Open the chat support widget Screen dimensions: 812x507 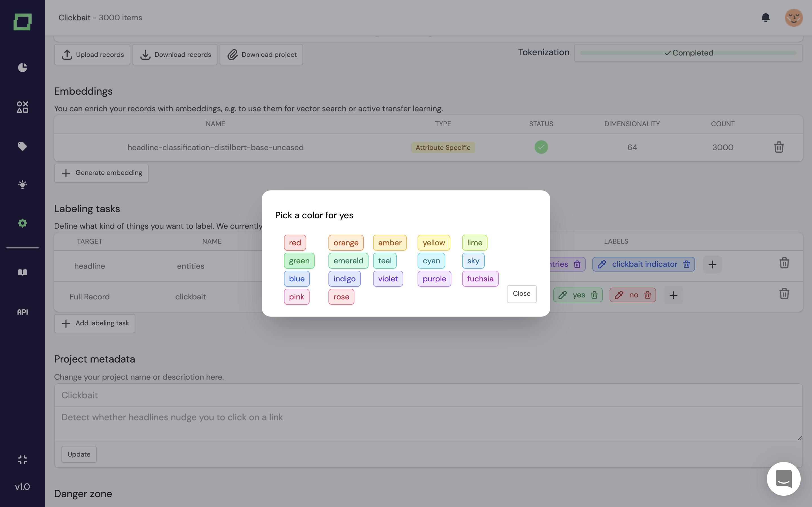point(783,479)
